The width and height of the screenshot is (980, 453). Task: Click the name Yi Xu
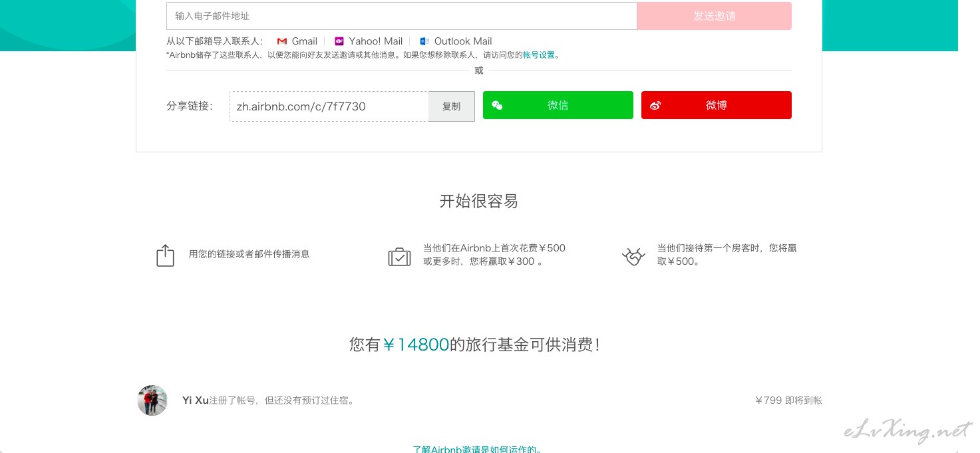pos(196,400)
